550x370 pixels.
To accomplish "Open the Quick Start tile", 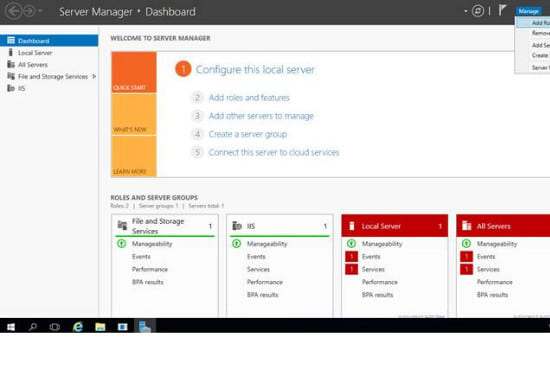I will 134,72.
